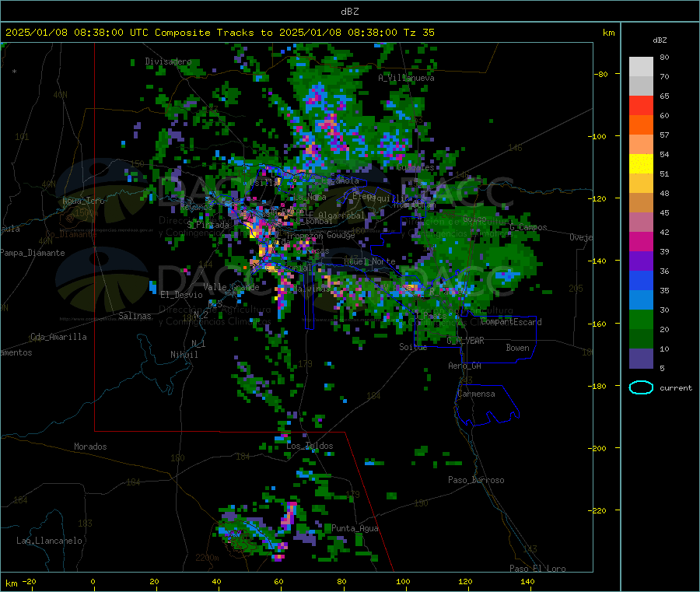
Task: Click the 'Bowen' location label
Action: 517,348
